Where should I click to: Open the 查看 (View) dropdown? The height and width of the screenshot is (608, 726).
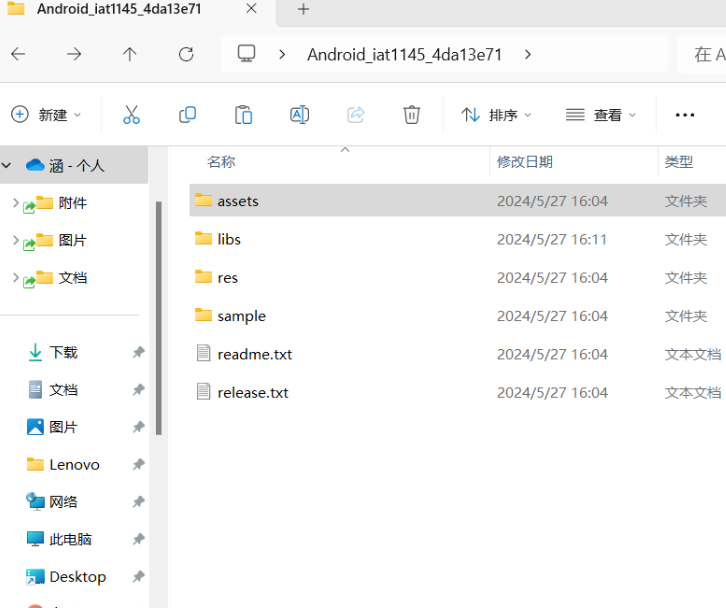click(601, 115)
